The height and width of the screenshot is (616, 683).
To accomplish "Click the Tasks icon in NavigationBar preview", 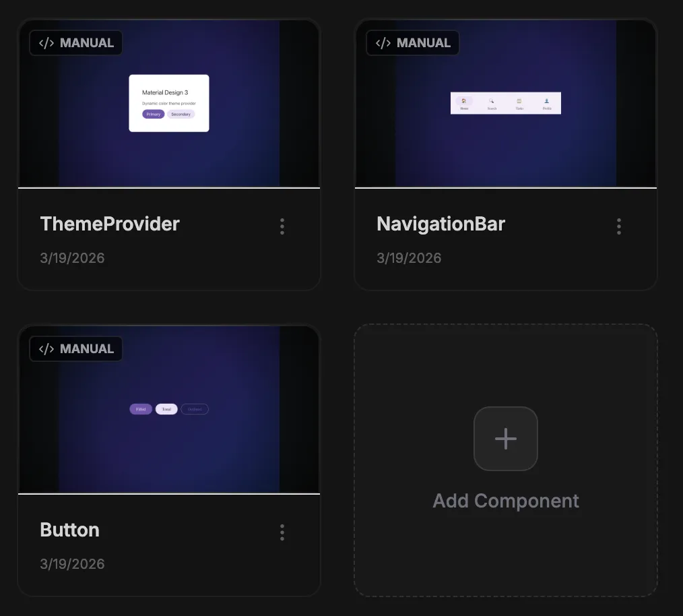I will coord(519,101).
